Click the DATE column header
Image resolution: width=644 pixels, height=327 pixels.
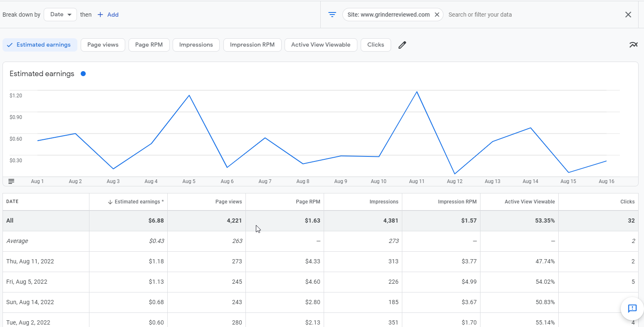pyautogui.click(x=12, y=202)
